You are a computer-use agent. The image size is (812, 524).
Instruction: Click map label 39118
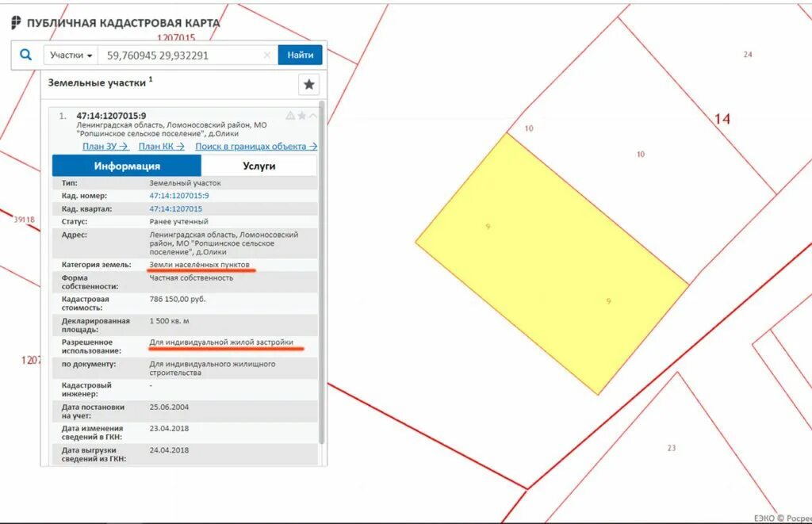pos(25,220)
